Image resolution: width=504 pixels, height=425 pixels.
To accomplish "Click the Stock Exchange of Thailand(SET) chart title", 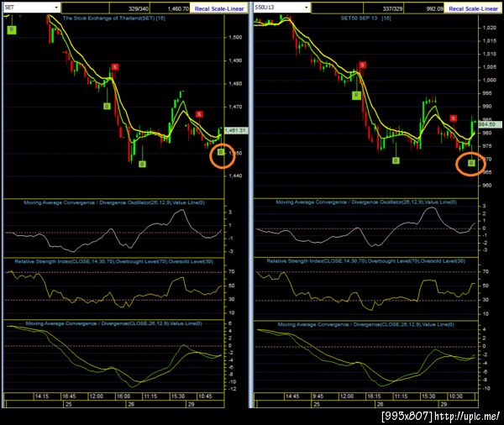I will point(113,18).
